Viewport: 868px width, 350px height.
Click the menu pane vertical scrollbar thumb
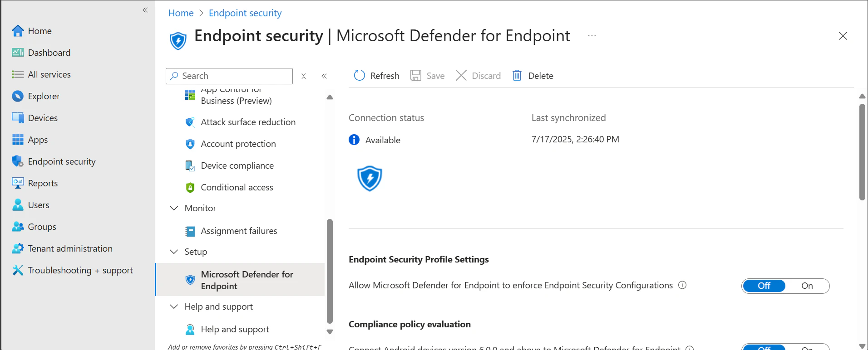[x=330, y=271]
